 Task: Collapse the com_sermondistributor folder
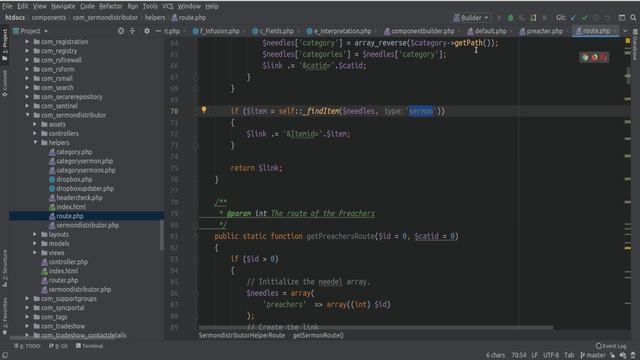(x=28, y=115)
